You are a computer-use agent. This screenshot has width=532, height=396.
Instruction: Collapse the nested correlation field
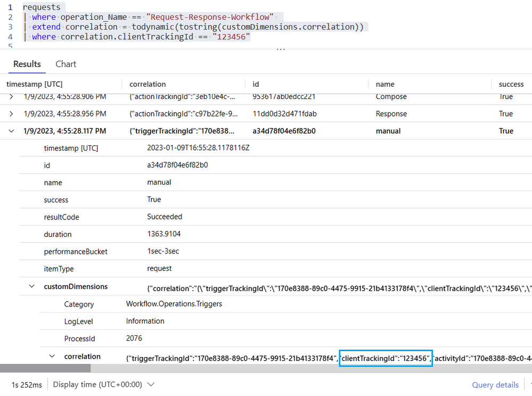pos(52,356)
